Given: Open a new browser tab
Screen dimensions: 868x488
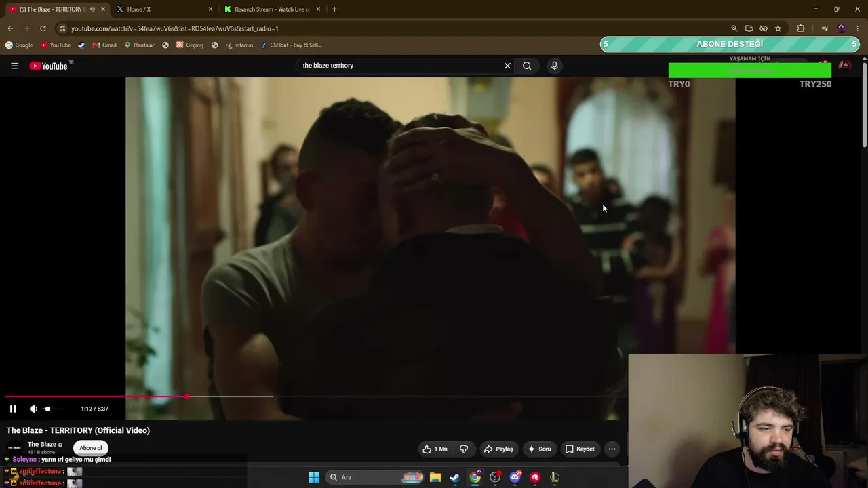Looking at the screenshot, I should [334, 9].
